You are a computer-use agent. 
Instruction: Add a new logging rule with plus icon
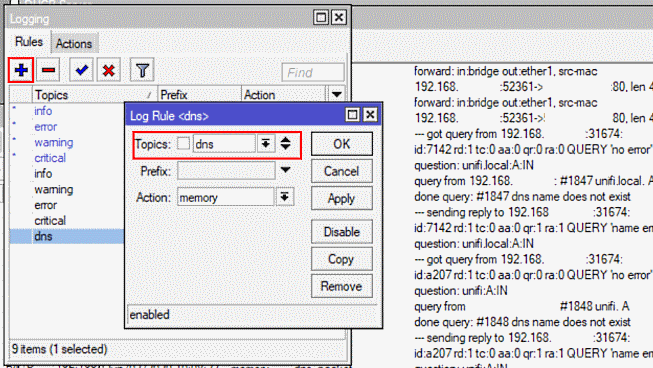(x=21, y=70)
